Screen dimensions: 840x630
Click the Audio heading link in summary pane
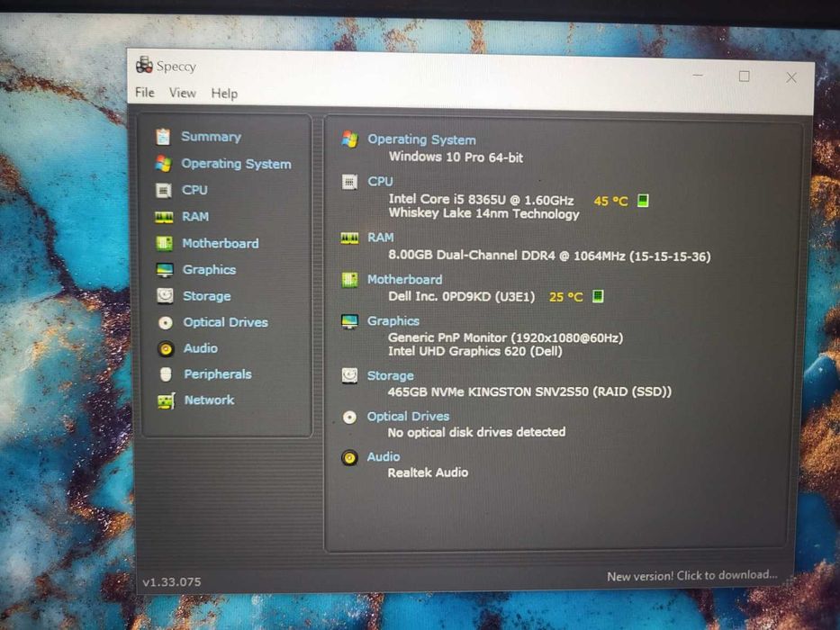point(384,456)
